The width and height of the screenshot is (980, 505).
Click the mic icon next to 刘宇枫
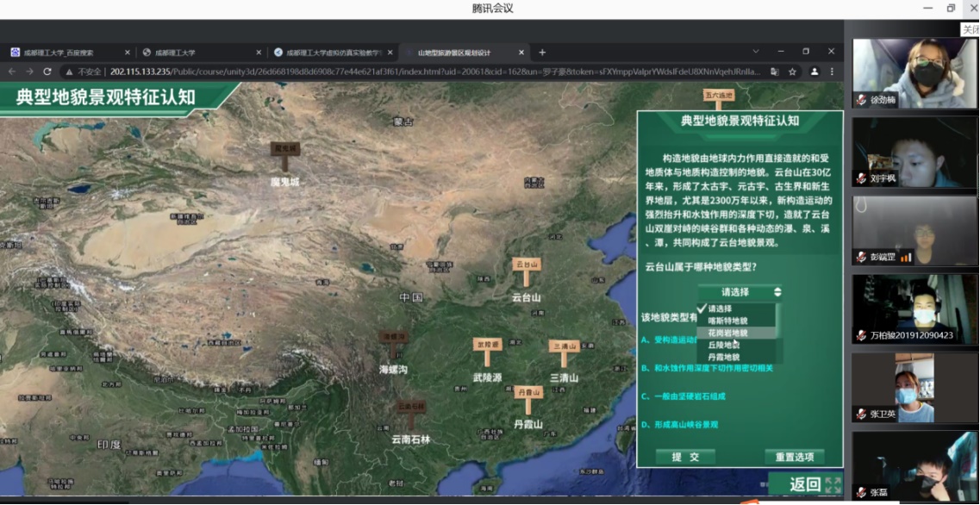pyautogui.click(x=862, y=178)
